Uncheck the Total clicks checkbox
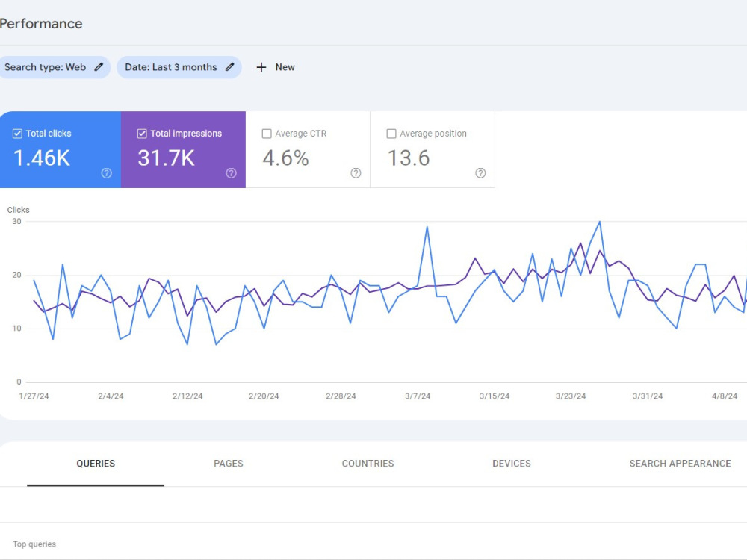 (17, 134)
